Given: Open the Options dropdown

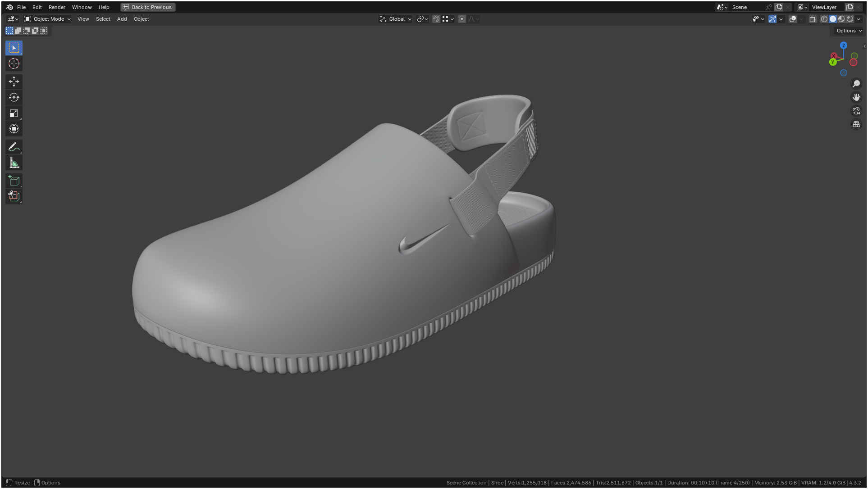Looking at the screenshot, I should point(849,31).
